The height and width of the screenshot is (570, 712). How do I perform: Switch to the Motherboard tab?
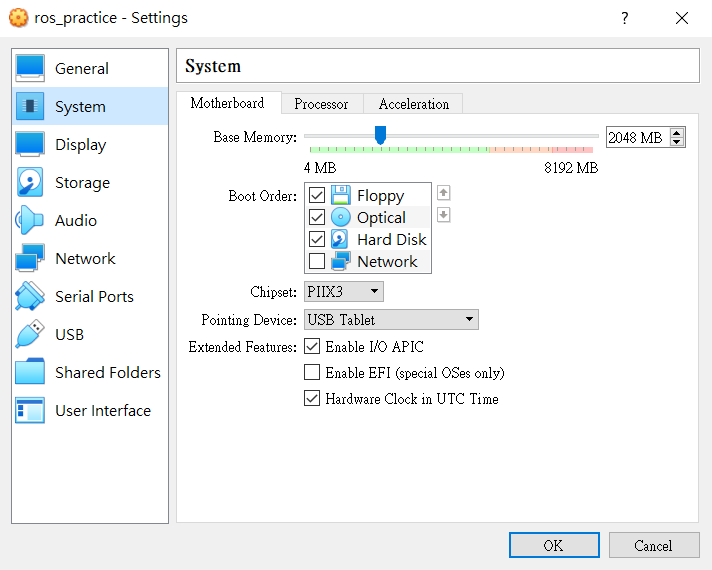pyautogui.click(x=227, y=103)
